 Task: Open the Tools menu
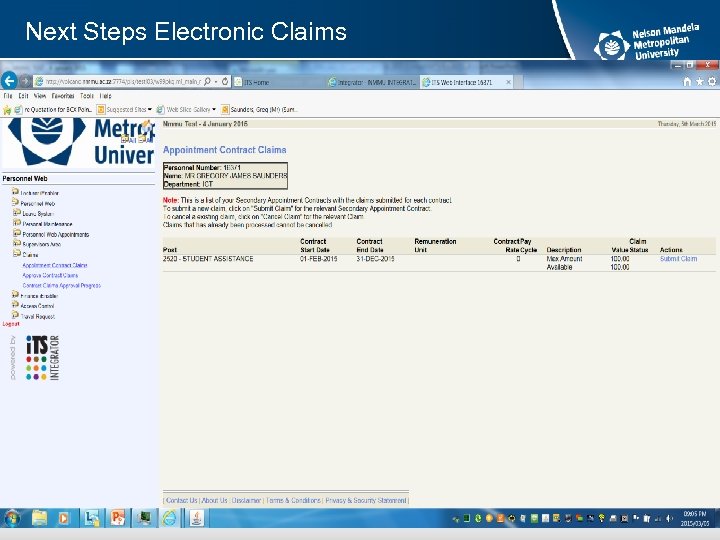(x=87, y=96)
